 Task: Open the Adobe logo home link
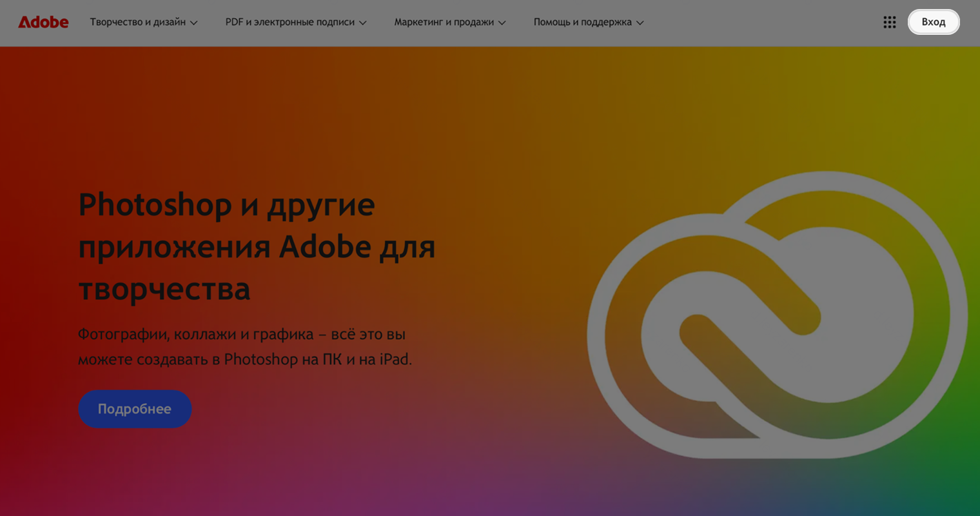coord(43,22)
